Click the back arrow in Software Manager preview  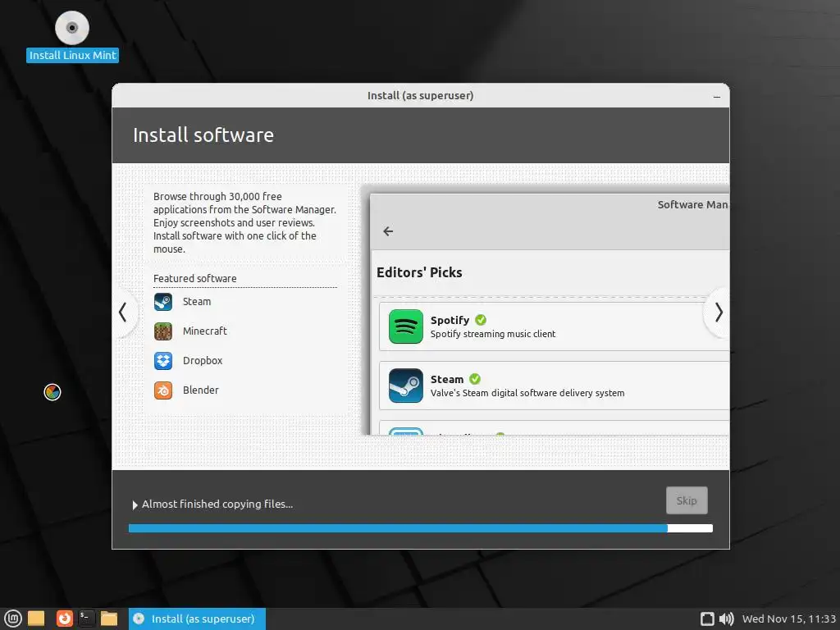(x=388, y=231)
